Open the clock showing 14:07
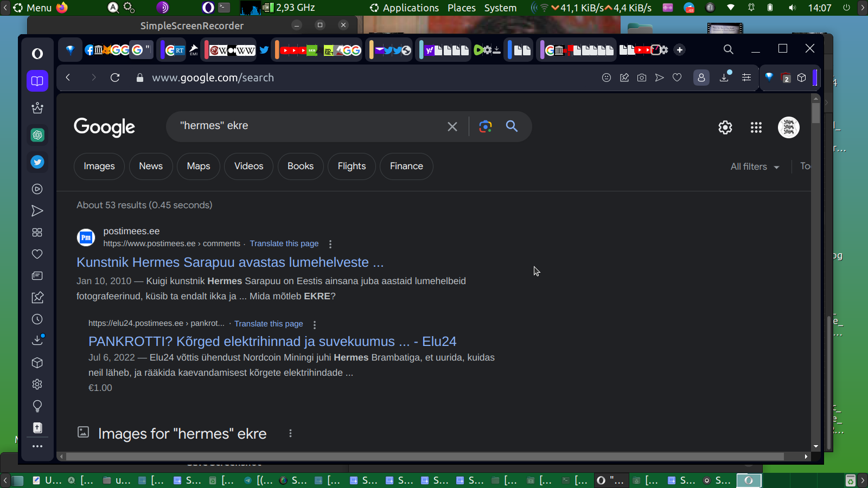 (x=820, y=8)
